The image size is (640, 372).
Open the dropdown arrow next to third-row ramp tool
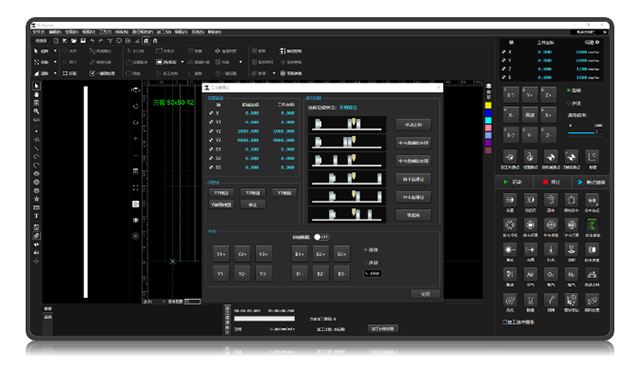55,73
